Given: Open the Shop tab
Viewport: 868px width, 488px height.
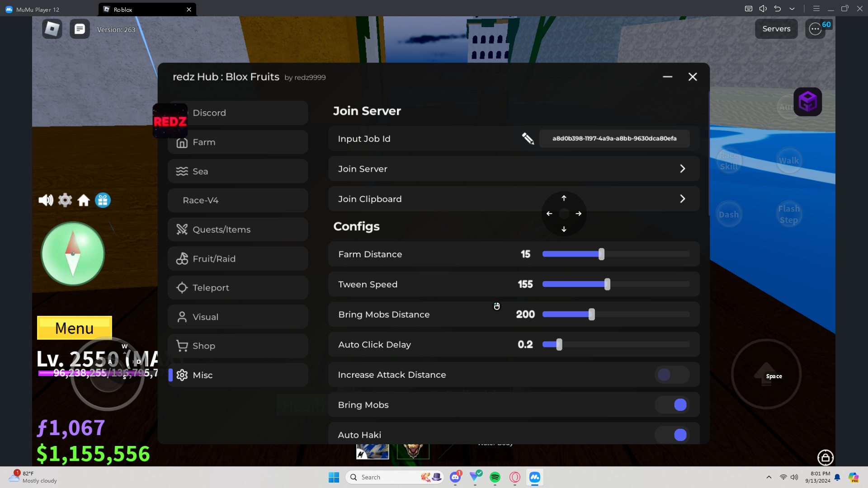Looking at the screenshot, I should 238,346.
